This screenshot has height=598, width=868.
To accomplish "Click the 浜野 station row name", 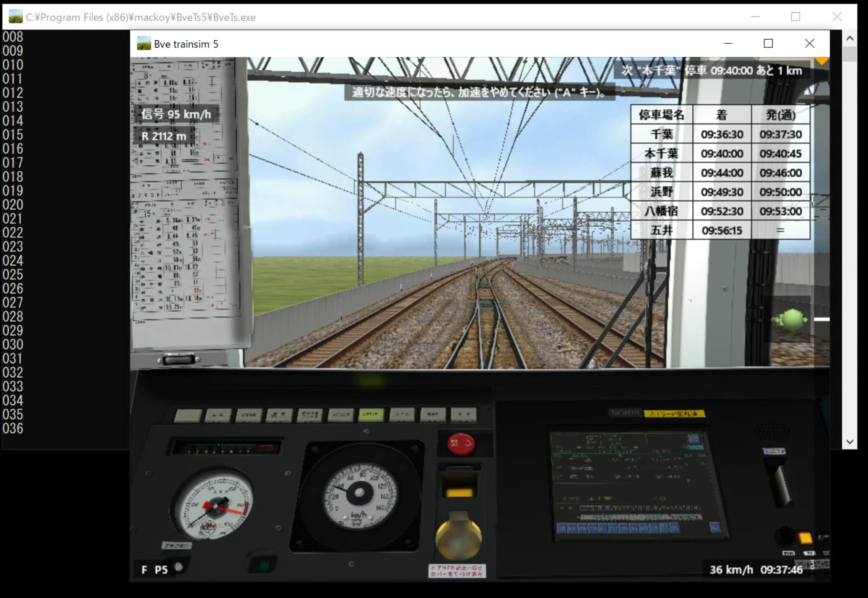I will 662,192.
